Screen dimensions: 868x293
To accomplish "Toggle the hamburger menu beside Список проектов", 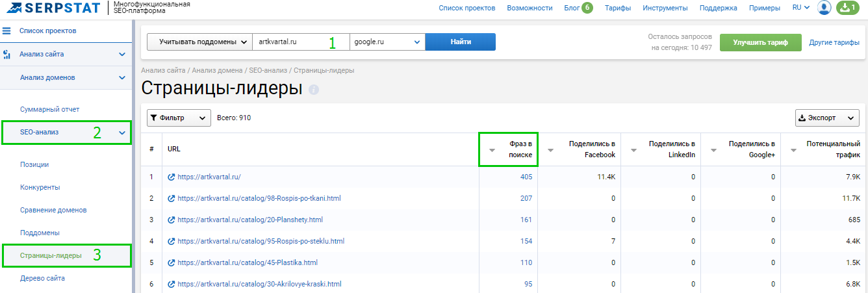I will point(7,31).
